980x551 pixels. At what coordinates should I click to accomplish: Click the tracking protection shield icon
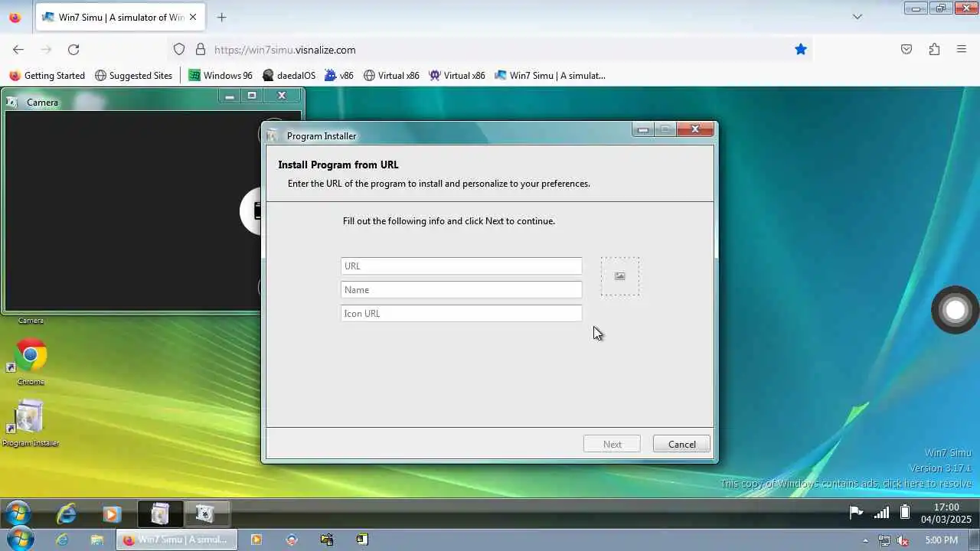pyautogui.click(x=179, y=49)
